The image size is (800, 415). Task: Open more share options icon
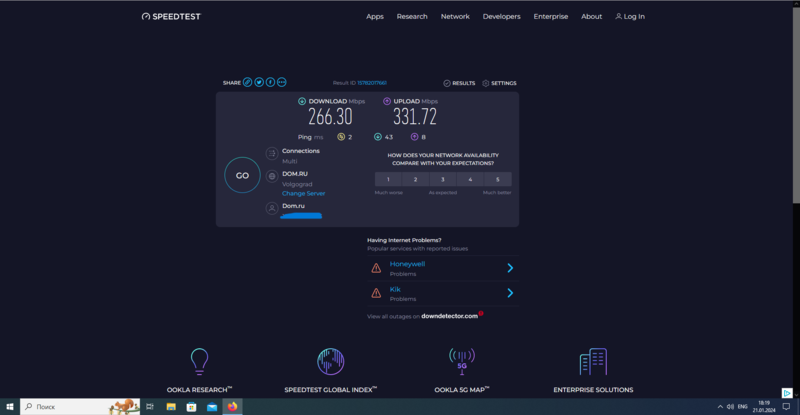point(282,82)
